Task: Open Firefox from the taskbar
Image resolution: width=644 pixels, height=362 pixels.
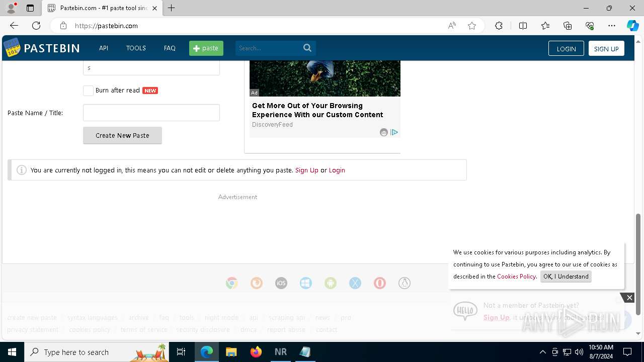Action: click(256, 352)
